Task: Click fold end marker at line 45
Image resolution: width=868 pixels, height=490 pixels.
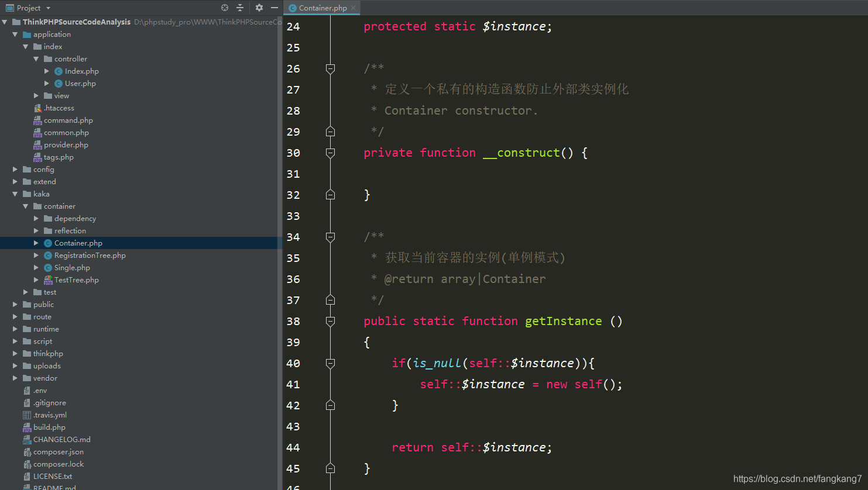Action: click(330, 468)
